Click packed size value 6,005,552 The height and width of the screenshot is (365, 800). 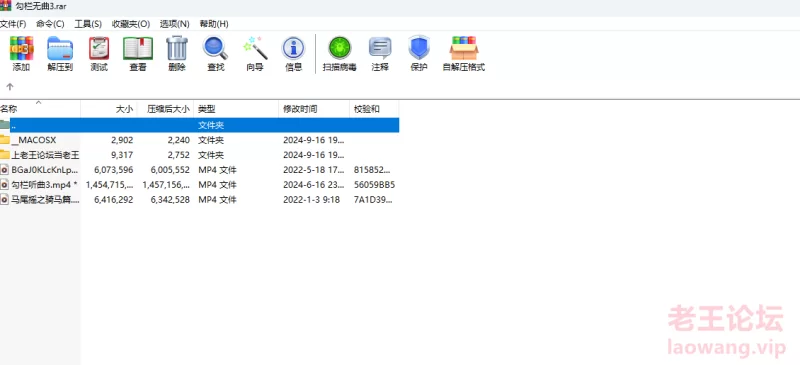[x=170, y=170]
